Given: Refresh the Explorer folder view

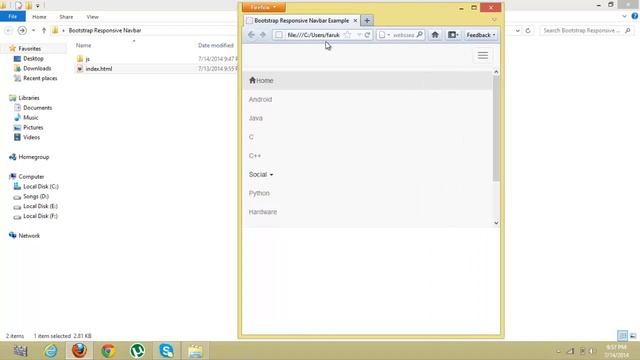Looking at the screenshot, I should [x=528, y=31].
